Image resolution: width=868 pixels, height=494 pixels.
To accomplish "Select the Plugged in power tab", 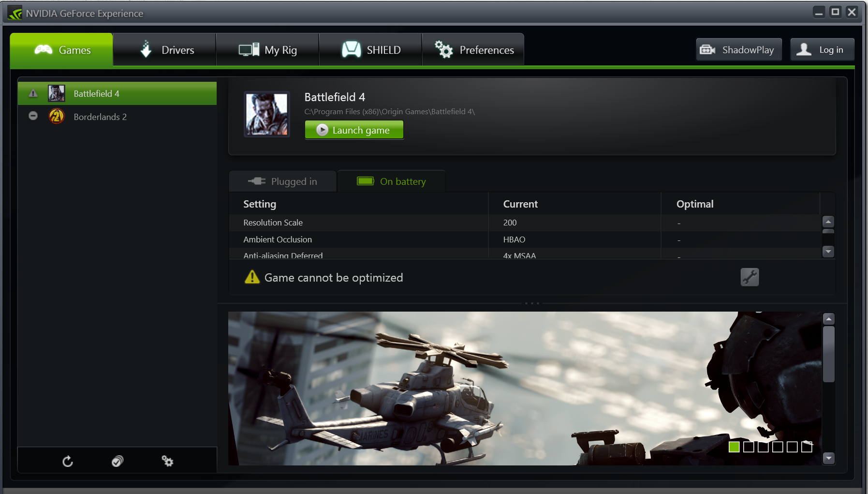I will click(283, 181).
